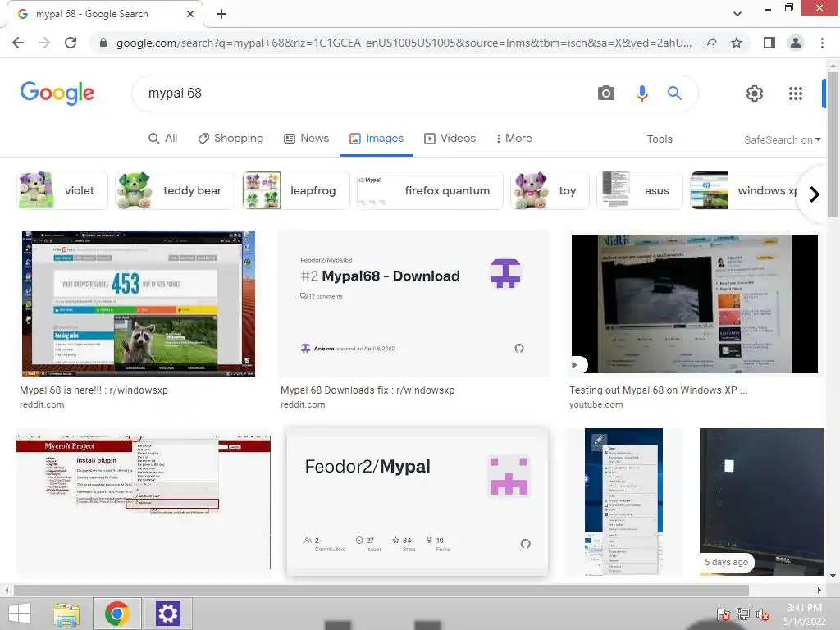Open the browser score 453 thumbnail
The height and width of the screenshot is (630, 840).
pyautogui.click(x=138, y=304)
